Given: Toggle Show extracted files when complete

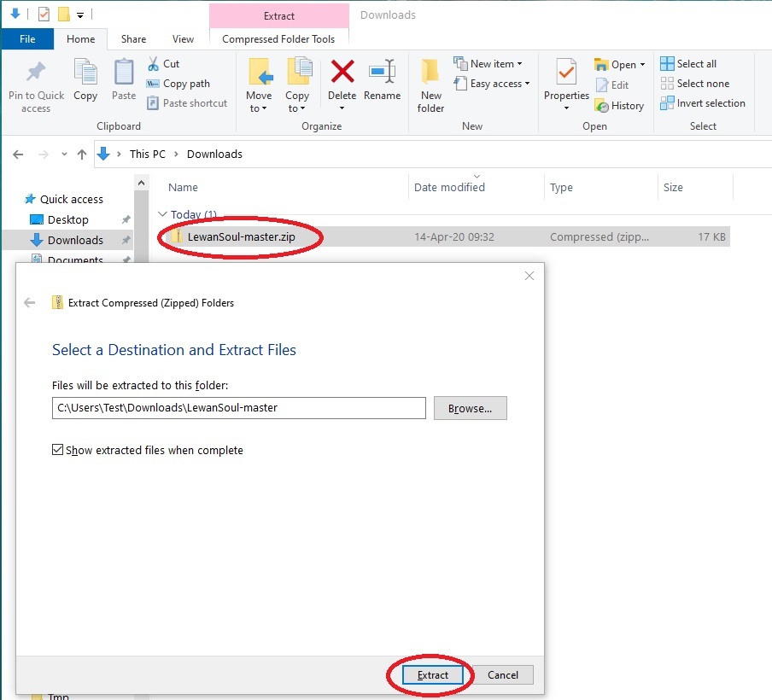Looking at the screenshot, I should pos(57,449).
